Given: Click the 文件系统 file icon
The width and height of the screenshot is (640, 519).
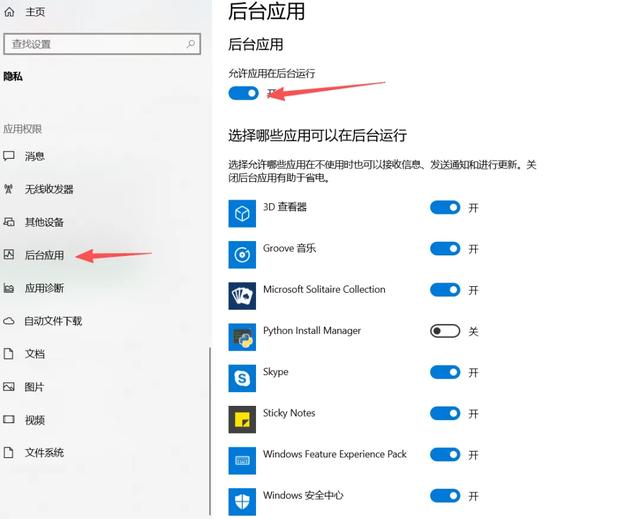Looking at the screenshot, I should tap(9, 452).
